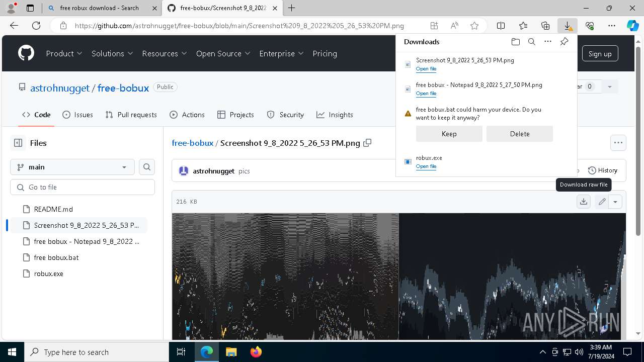The width and height of the screenshot is (644, 362).
Task: Open the Edge settings and more menu
Action: pos(612,26)
